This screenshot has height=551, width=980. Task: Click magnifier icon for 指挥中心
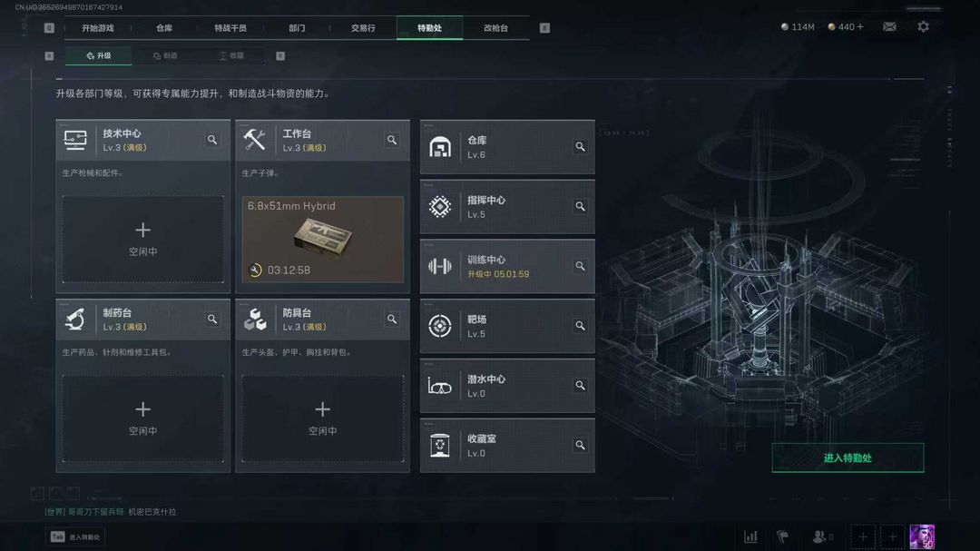[x=580, y=206]
